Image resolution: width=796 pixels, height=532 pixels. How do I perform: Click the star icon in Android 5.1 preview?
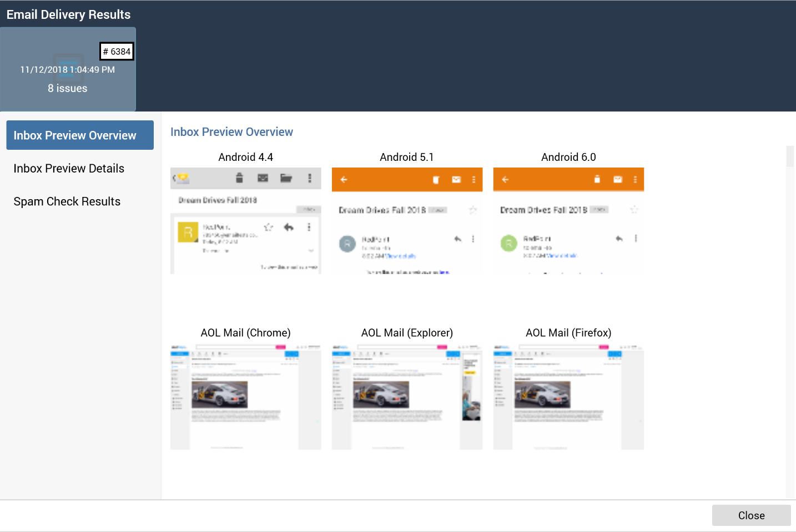coord(473,210)
